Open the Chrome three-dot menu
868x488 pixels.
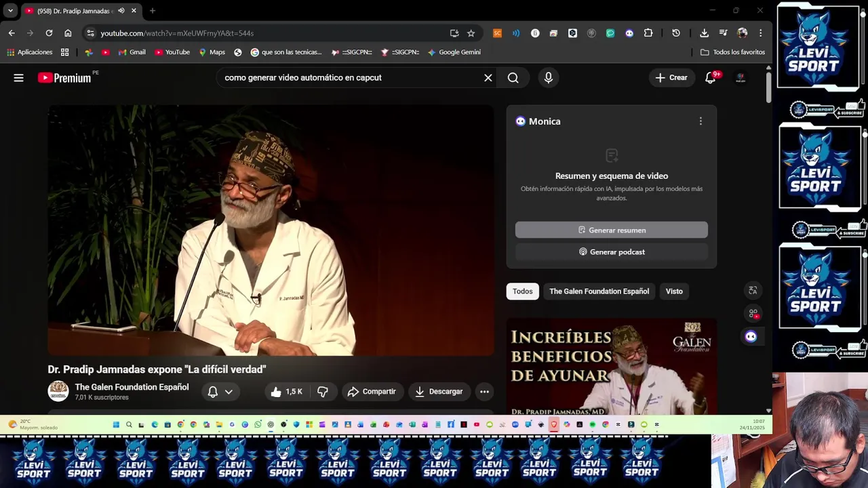pos(761,33)
